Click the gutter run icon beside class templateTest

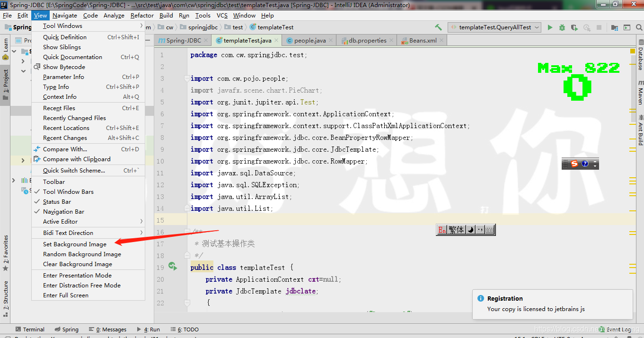click(173, 267)
